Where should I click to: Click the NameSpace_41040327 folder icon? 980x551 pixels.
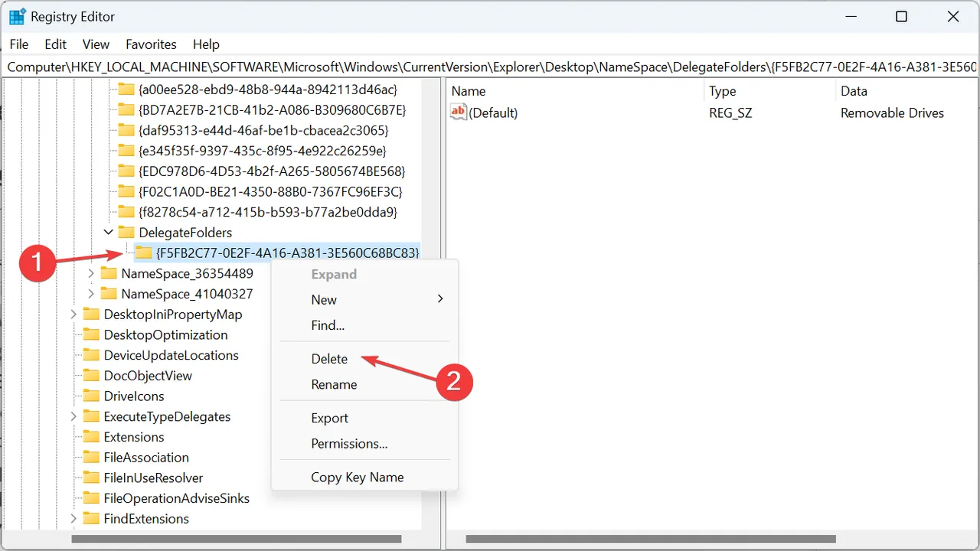tap(109, 294)
